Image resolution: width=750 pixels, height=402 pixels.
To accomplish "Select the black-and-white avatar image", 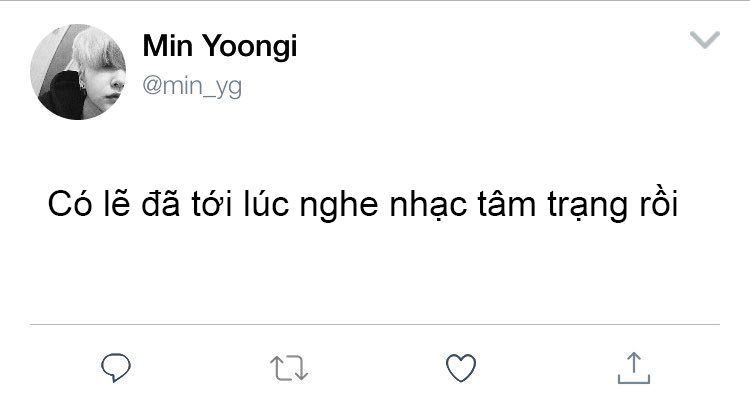I will tap(78, 72).
